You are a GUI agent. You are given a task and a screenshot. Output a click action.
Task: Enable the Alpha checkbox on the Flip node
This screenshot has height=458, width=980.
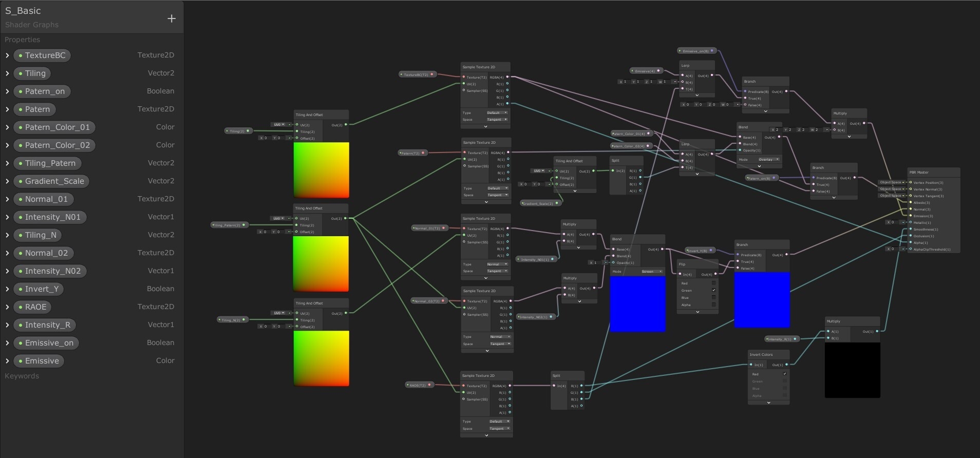pos(713,304)
